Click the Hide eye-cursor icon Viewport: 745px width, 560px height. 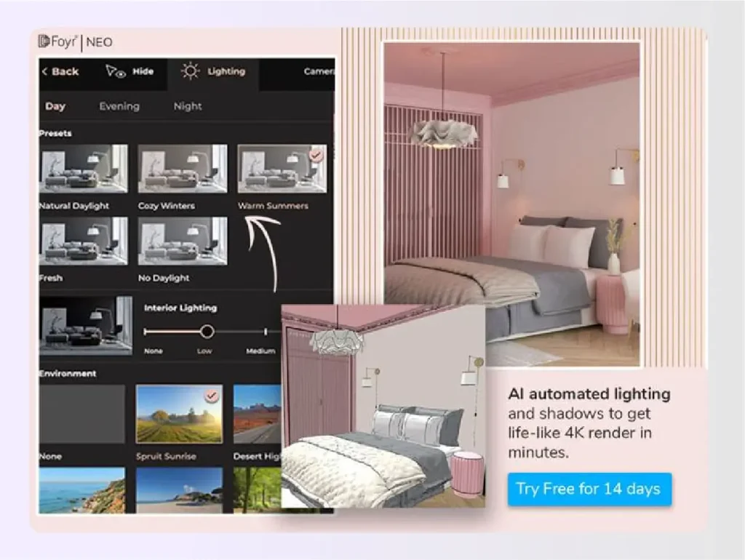pos(116,72)
